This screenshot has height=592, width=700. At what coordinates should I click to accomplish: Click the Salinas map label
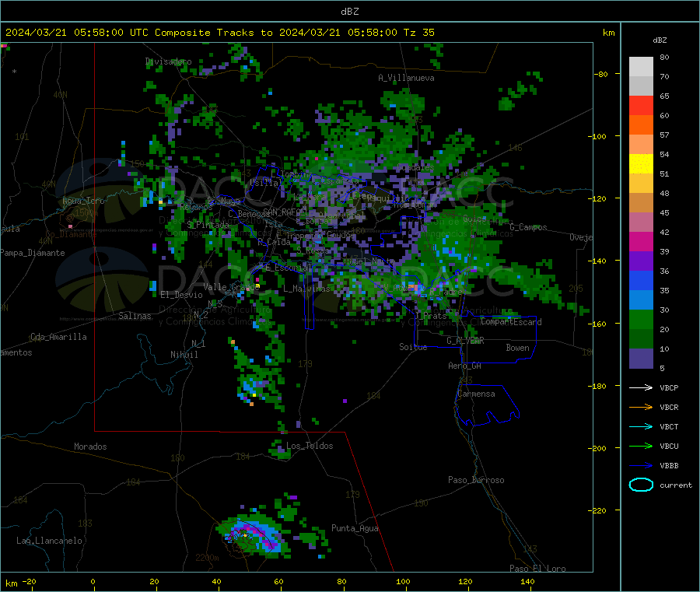coord(135,316)
